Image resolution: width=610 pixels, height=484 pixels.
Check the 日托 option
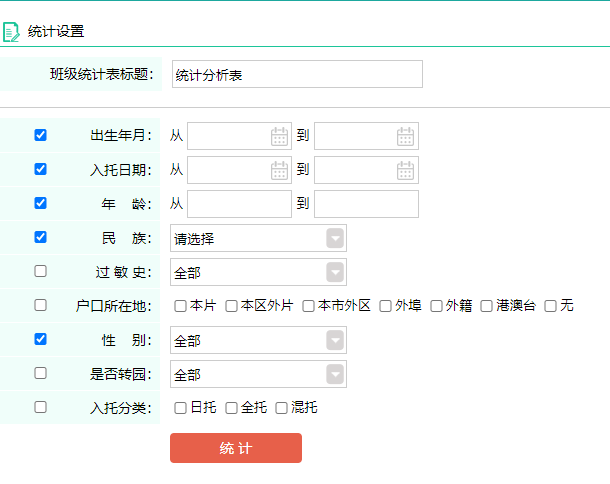tap(180, 408)
